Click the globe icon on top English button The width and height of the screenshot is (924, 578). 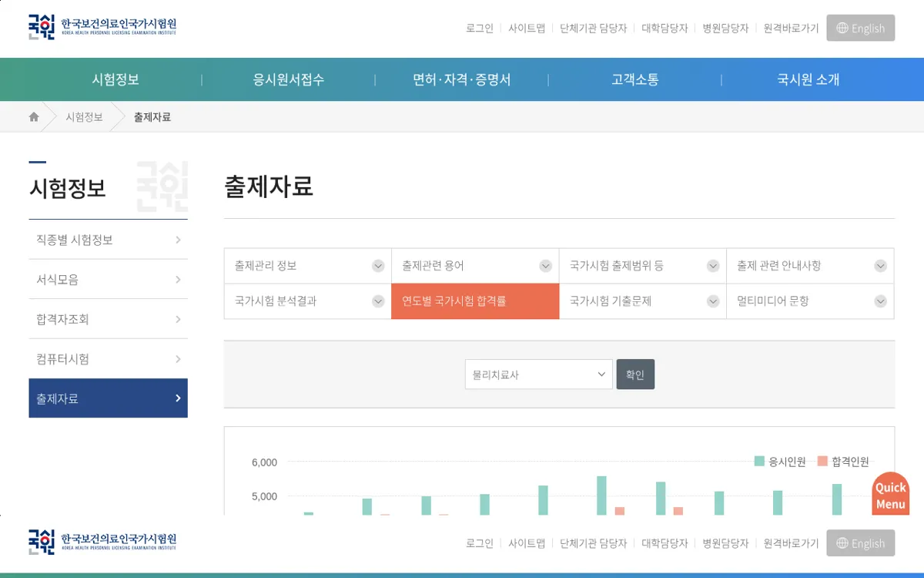[x=842, y=28]
